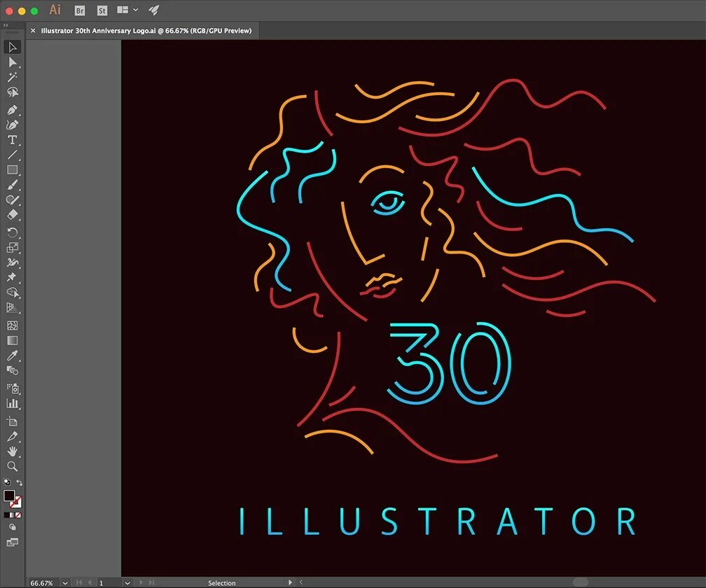Reset to default fill and stroke
706x588 pixels.
pos(6,482)
